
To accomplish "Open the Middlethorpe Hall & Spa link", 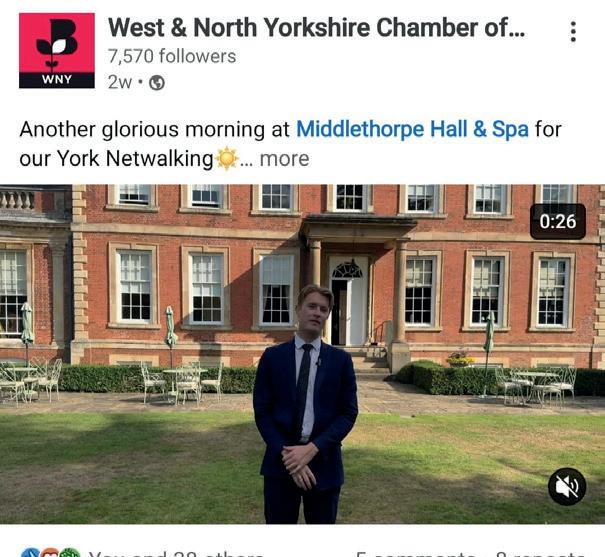I will tap(412, 129).
